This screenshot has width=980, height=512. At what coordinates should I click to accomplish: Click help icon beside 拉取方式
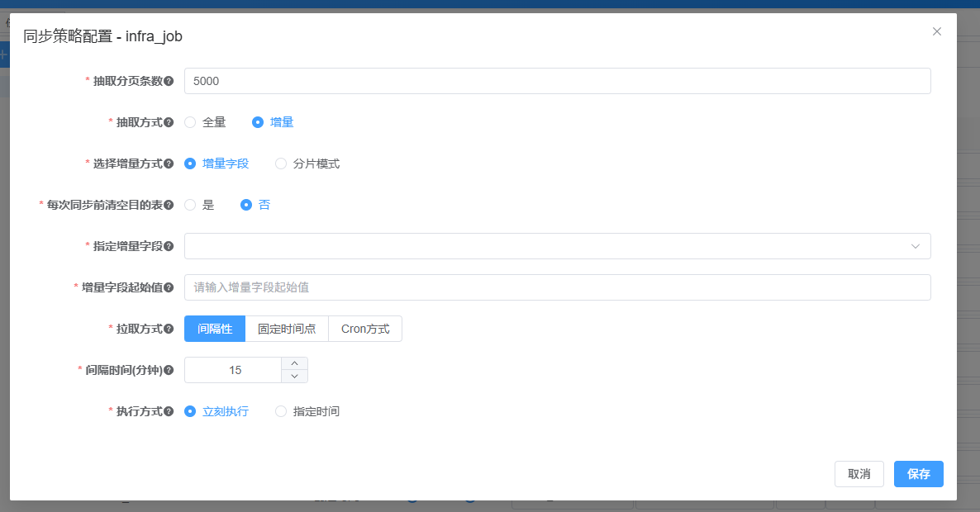169,329
